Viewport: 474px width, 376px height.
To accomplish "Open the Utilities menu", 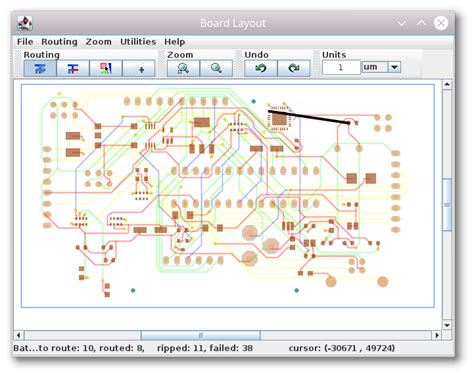I will 138,42.
